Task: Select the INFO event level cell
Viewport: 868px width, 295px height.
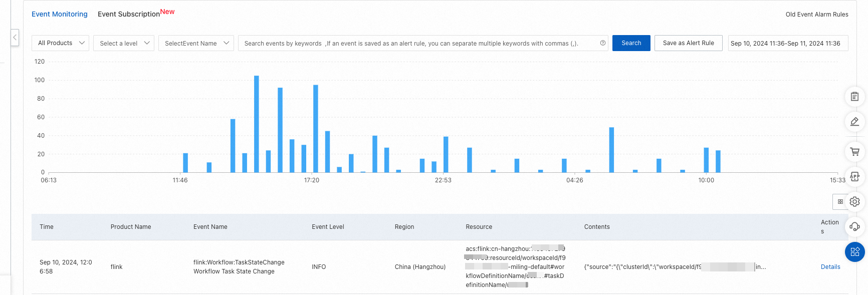Action: coord(319,267)
